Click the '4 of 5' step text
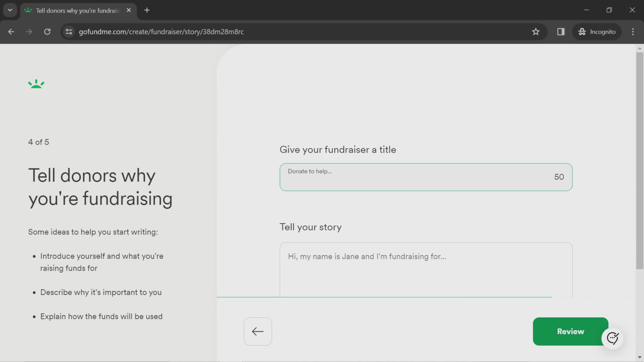Image resolution: width=644 pixels, height=362 pixels. [x=39, y=142]
